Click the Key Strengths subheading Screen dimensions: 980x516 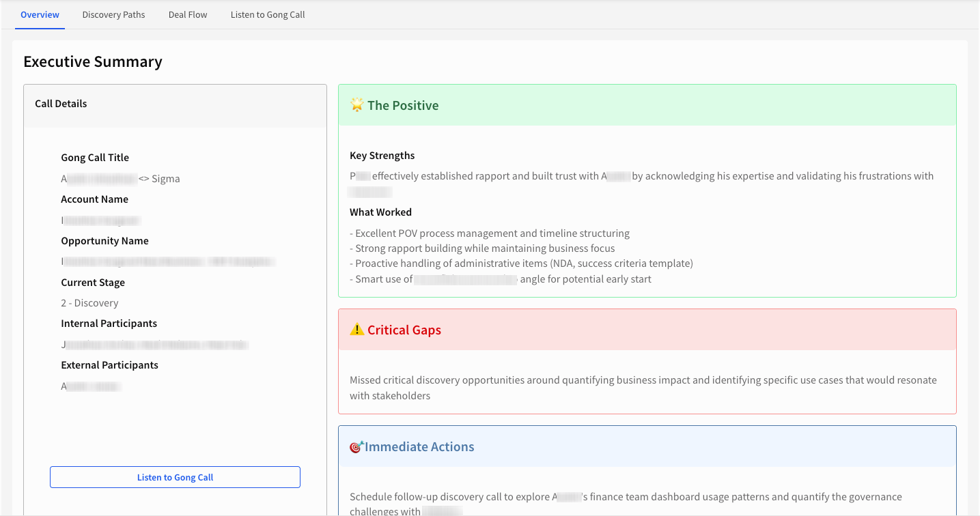click(x=382, y=156)
